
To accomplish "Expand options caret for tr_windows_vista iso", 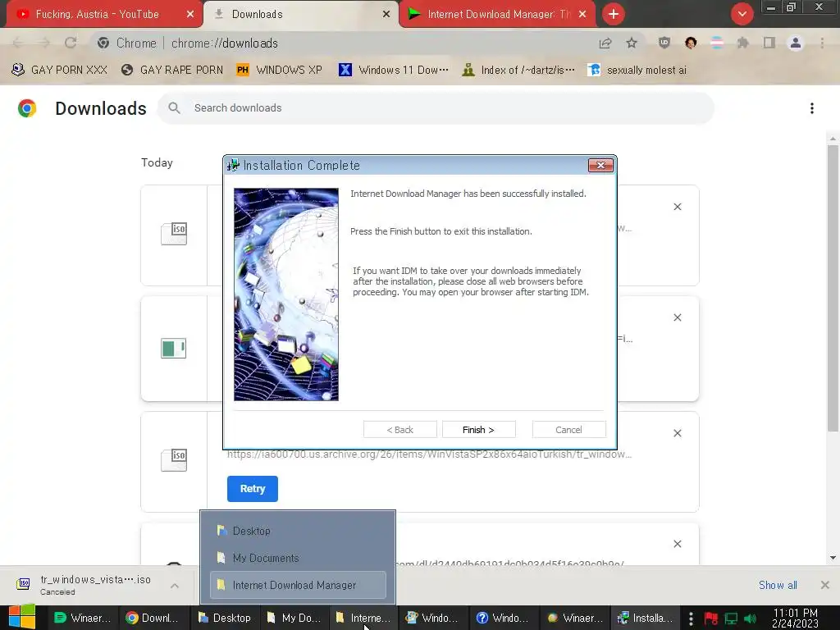I will pyautogui.click(x=175, y=586).
